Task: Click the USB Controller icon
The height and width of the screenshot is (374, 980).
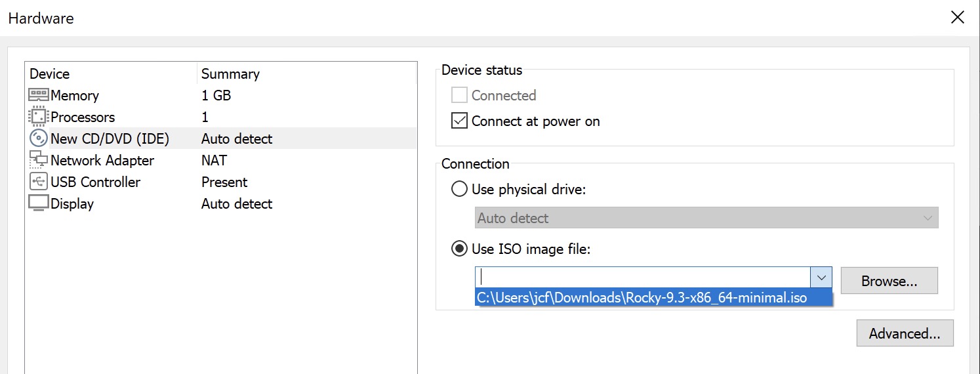Action: point(39,182)
